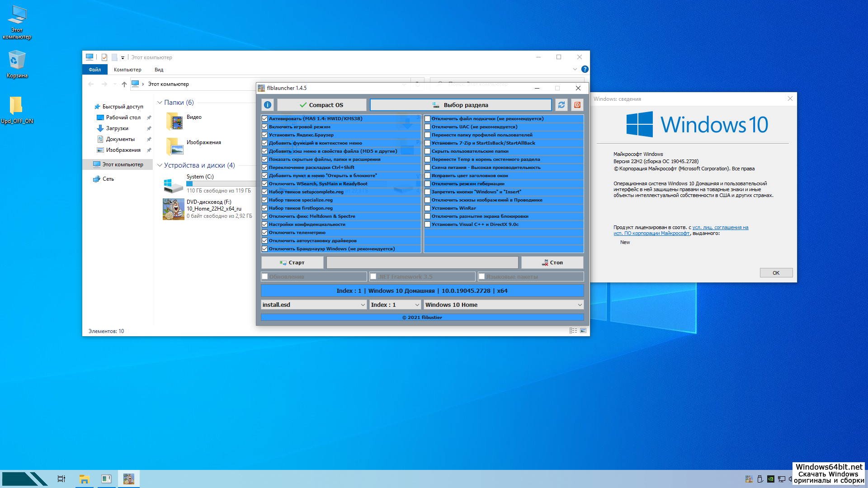Screen dimensions: 868x488
Task: Open File Explorer from the taskbar
Action: pos(84,479)
